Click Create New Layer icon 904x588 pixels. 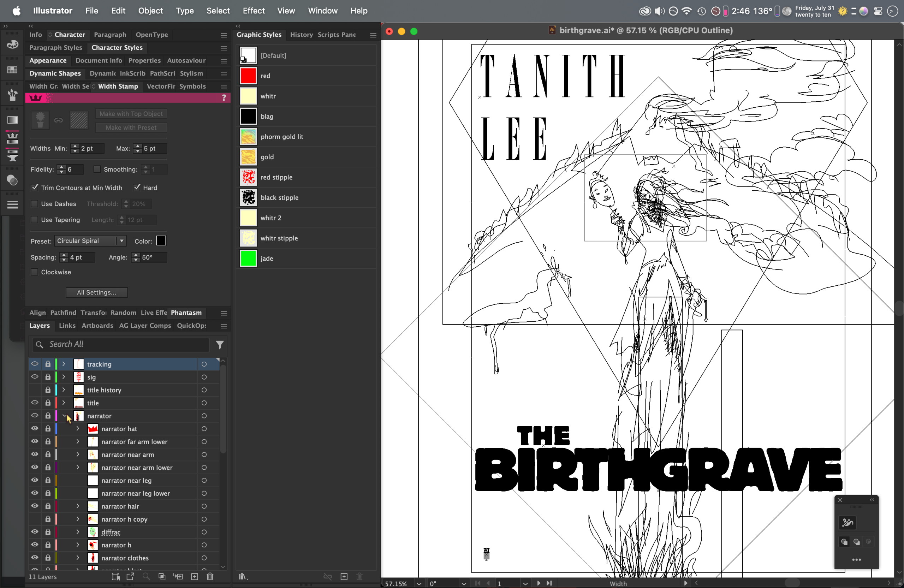(x=195, y=577)
